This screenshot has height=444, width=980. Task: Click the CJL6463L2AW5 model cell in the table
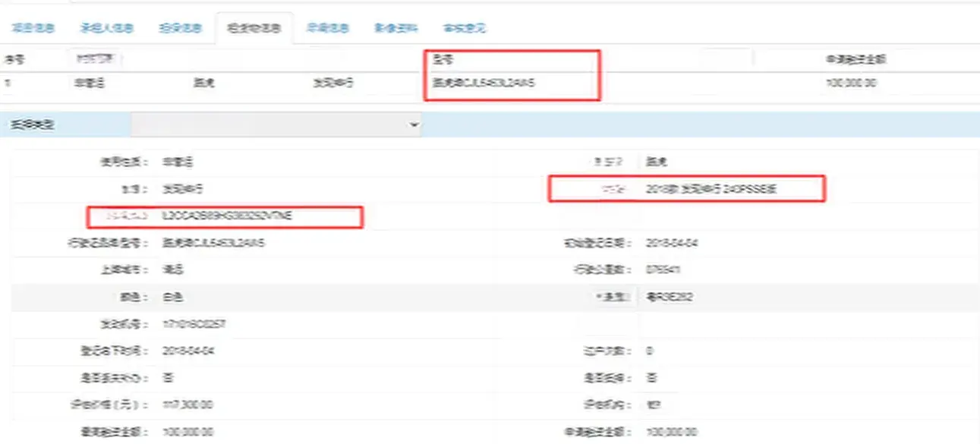[484, 83]
